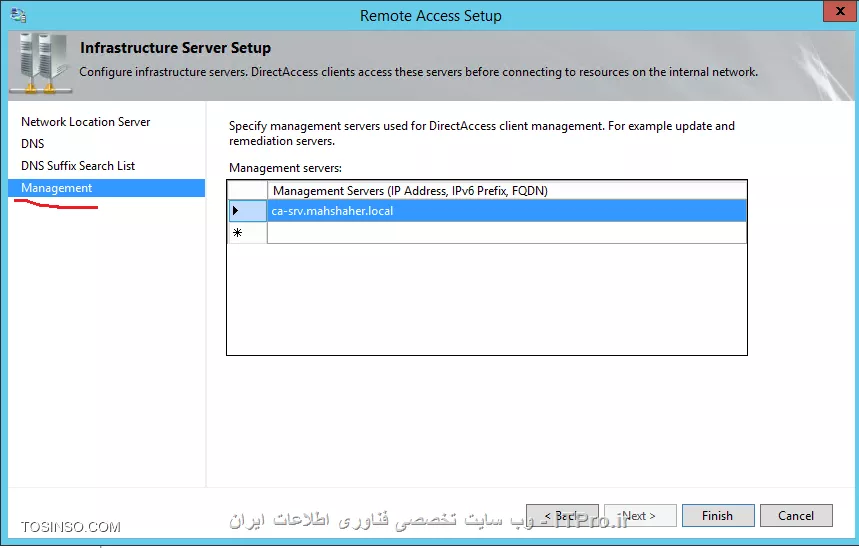Click the Management Servers column header
This screenshot has width=859, height=548.
507,190
